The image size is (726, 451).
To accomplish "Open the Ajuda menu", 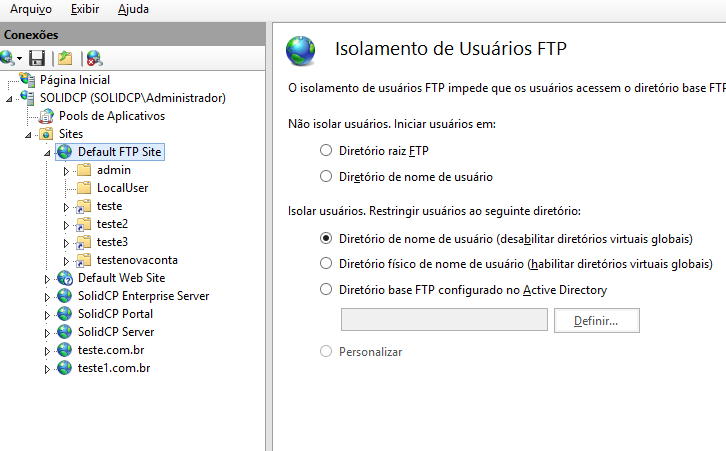I will 133,9.
